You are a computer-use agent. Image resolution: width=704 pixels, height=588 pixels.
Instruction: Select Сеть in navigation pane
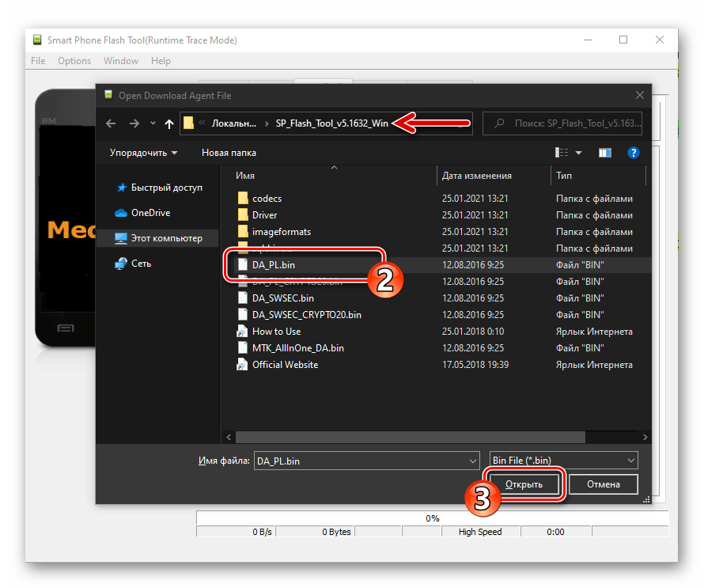(133, 264)
